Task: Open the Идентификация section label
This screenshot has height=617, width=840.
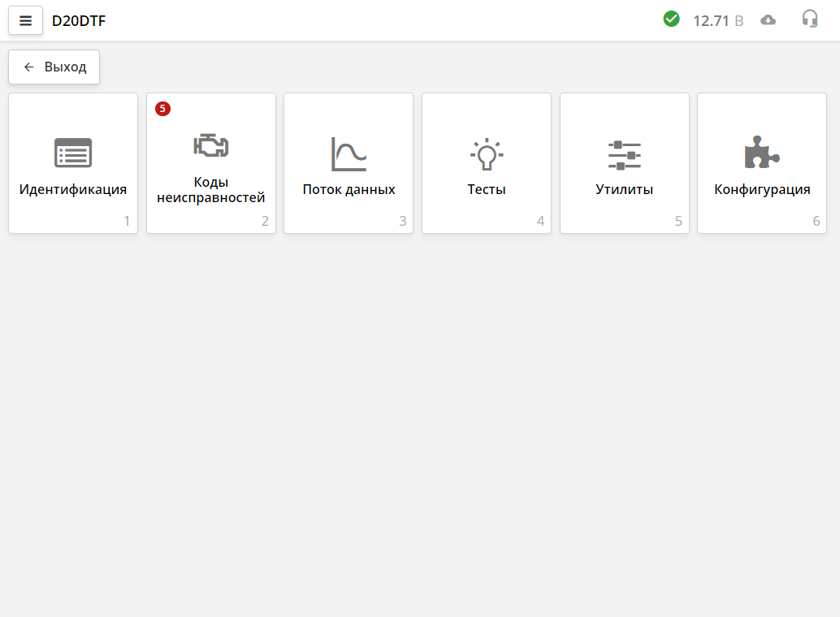Action: click(x=73, y=190)
